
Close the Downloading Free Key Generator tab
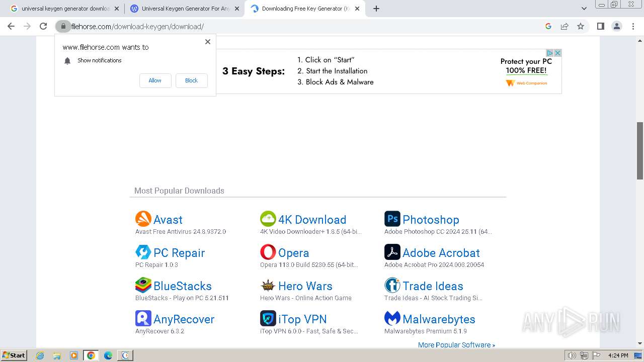357,9
